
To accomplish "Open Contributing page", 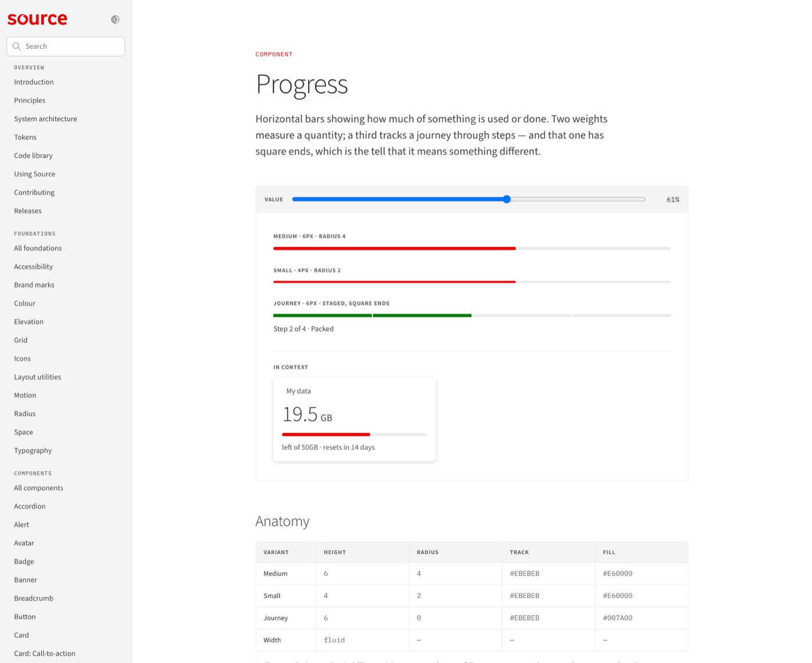I will (34, 193).
